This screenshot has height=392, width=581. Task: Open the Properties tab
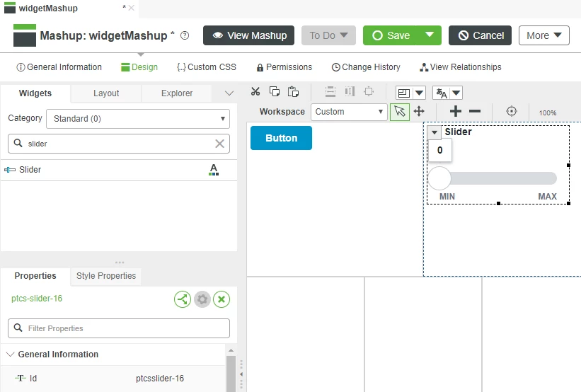(35, 276)
